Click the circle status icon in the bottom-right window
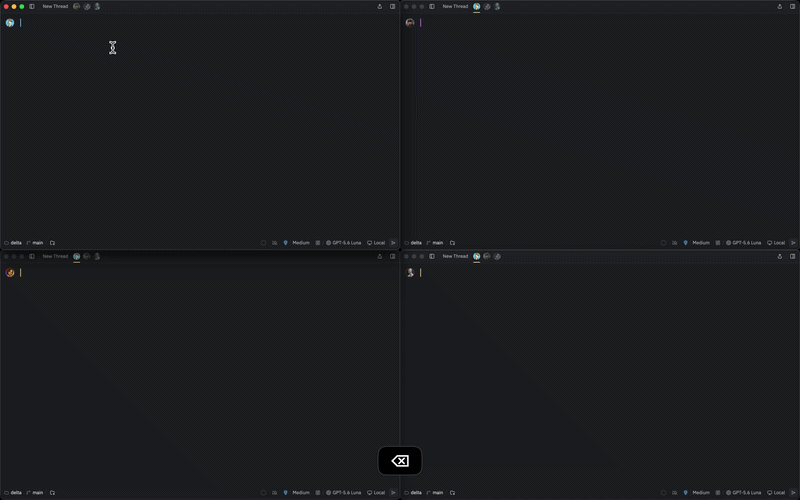Image resolution: width=800 pixels, height=500 pixels. pos(663,493)
